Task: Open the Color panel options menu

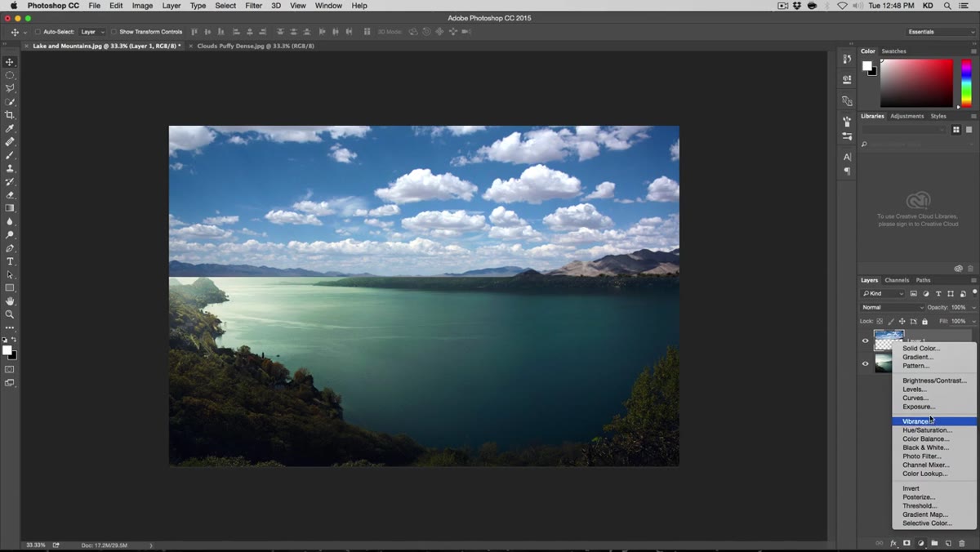Action: pyautogui.click(x=973, y=51)
